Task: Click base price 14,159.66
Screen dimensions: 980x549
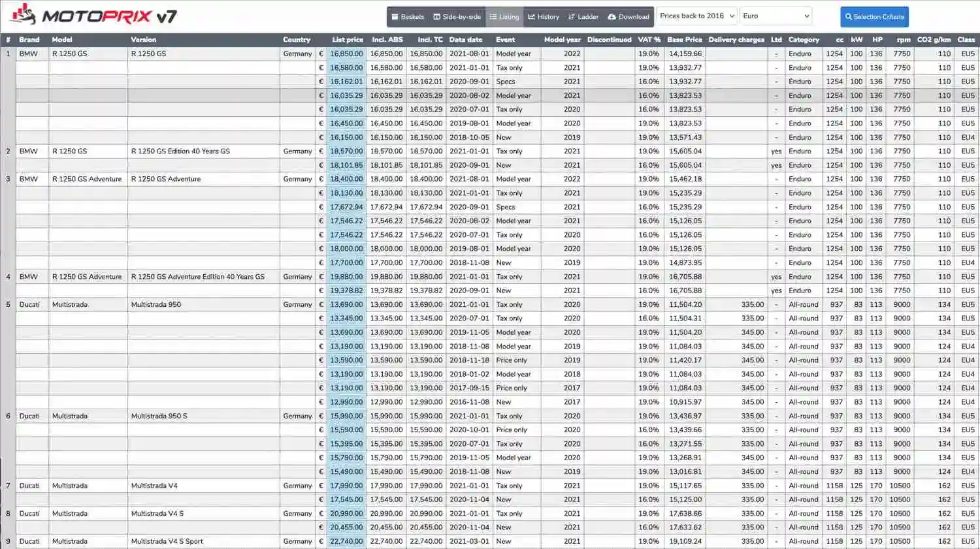Action: (x=685, y=54)
